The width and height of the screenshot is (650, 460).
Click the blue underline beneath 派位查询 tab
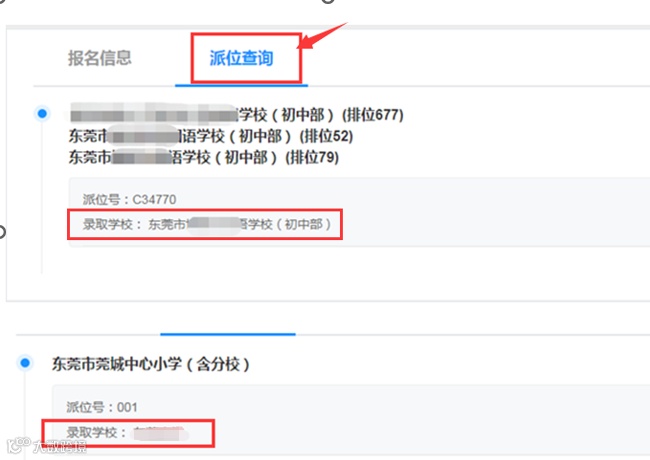coord(241,85)
